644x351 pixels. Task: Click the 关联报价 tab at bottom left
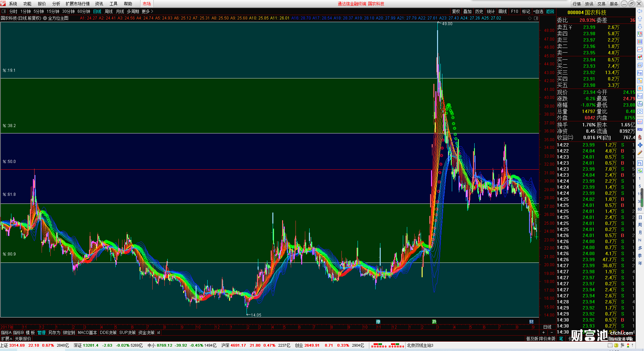pyautogui.click(x=23, y=339)
